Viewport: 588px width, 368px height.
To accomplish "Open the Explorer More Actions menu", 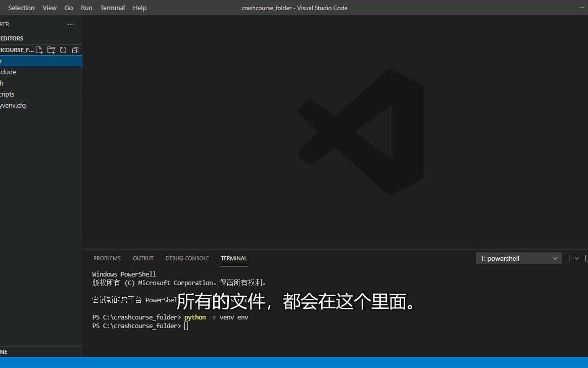I will [70, 24].
